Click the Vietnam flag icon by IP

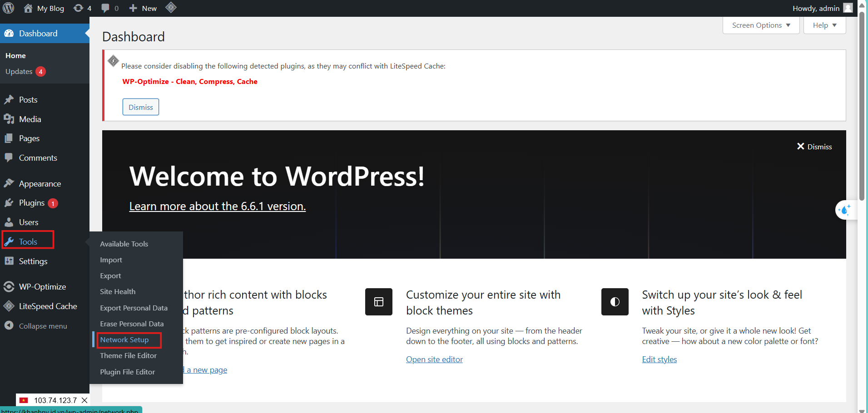[24, 400]
